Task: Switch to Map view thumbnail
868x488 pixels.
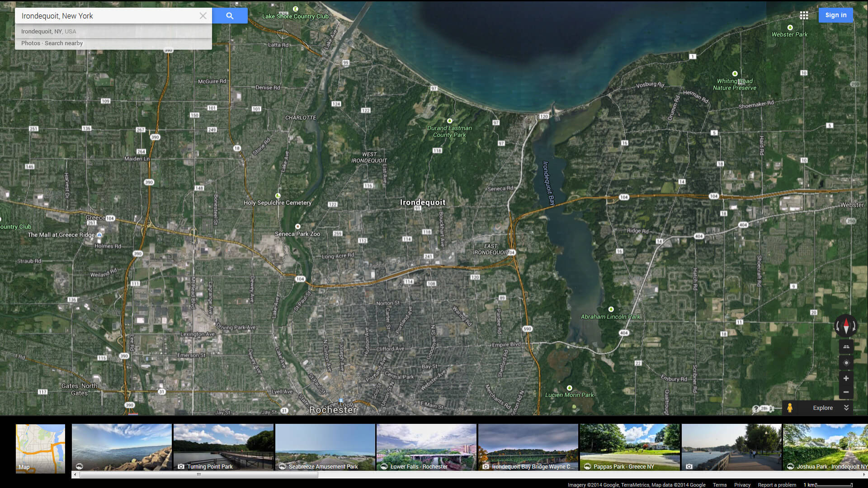Action: point(40,448)
